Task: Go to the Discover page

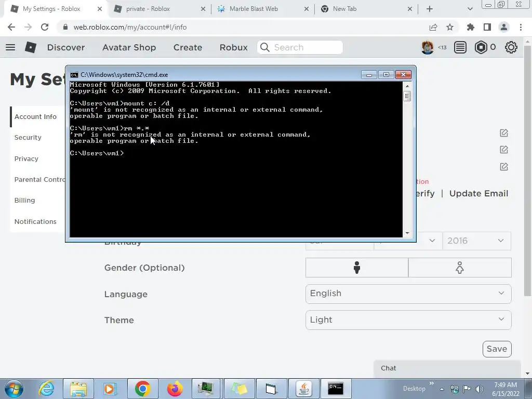Action: (66, 47)
